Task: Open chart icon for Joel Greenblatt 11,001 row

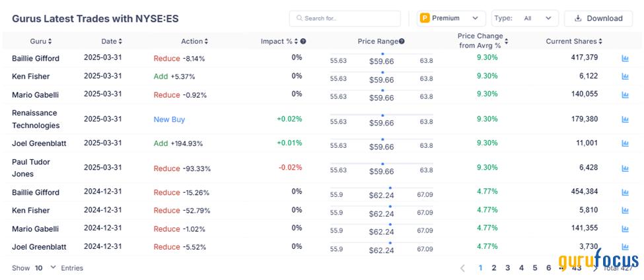Action: click(x=625, y=143)
